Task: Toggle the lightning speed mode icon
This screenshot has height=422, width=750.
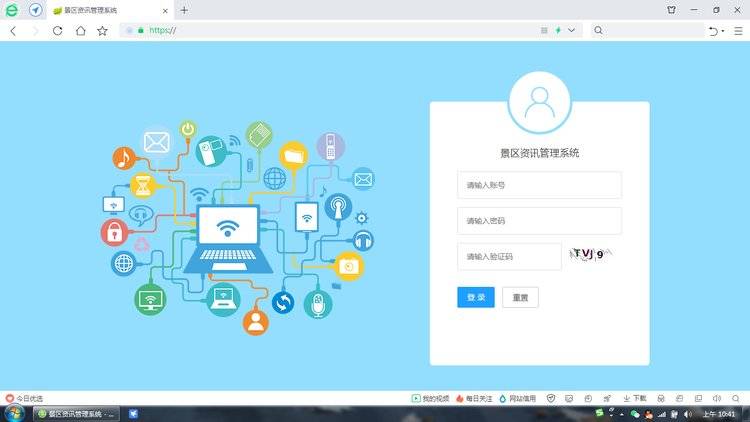Action: tap(558, 31)
